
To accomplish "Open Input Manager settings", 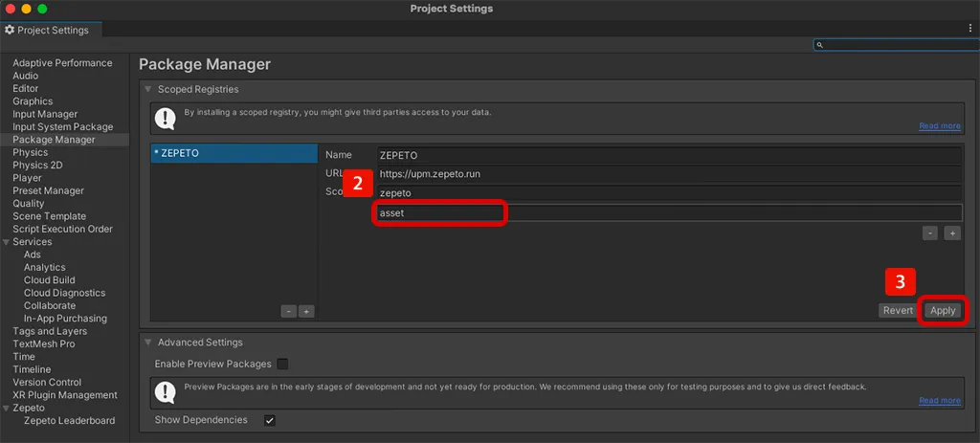I will tap(45, 115).
